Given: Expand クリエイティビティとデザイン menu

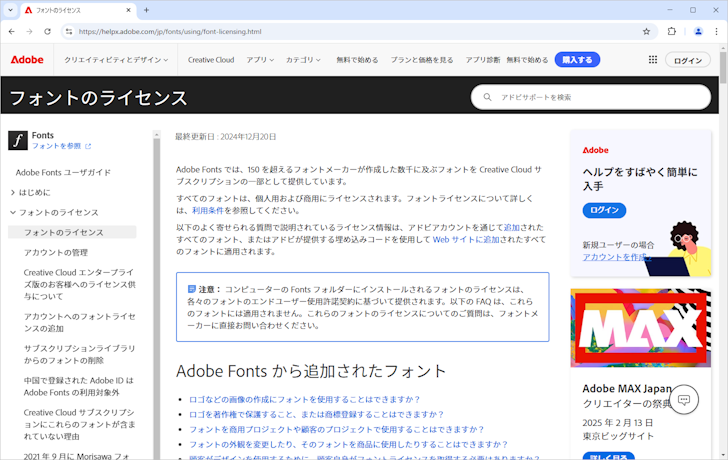Looking at the screenshot, I should coord(116,60).
